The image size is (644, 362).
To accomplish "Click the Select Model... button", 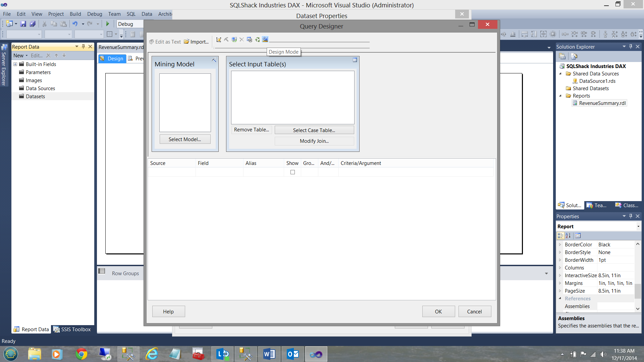I will coord(185,139).
